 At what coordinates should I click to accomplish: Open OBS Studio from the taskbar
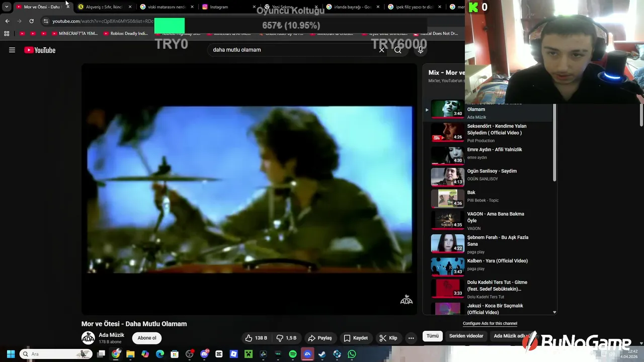click(189, 354)
